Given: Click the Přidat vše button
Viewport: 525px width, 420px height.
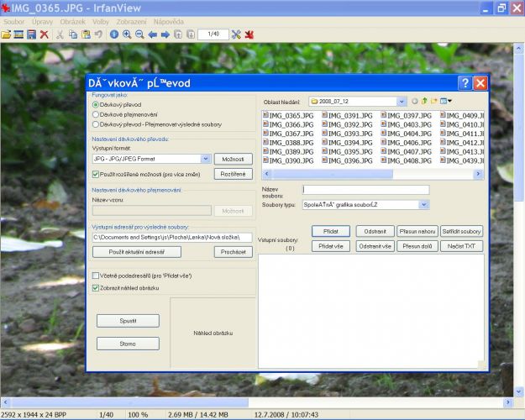Looking at the screenshot, I should [331, 246].
